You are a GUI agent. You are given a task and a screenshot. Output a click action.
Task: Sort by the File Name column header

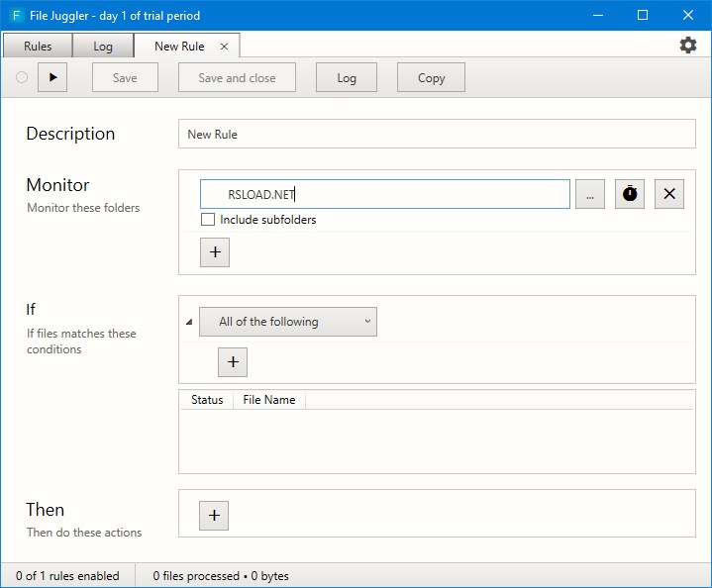click(268, 400)
